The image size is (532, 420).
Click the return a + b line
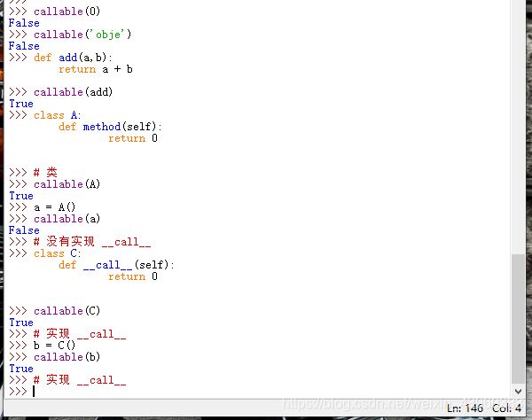(96, 69)
